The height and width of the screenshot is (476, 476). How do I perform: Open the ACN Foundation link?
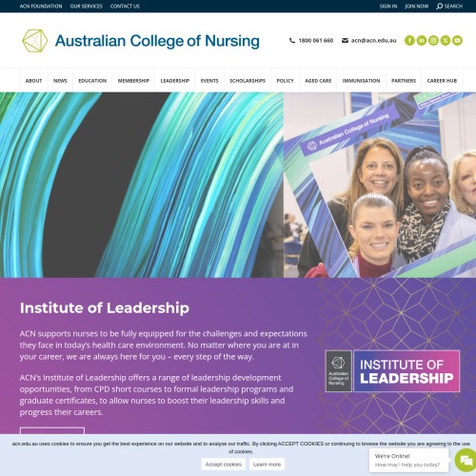pos(41,6)
